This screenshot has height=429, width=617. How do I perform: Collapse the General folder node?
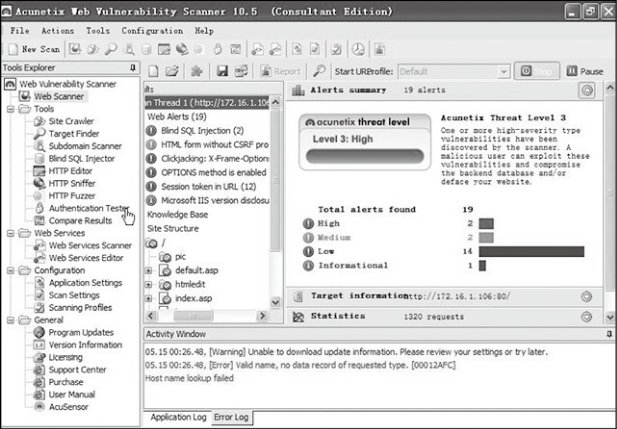tap(11, 320)
